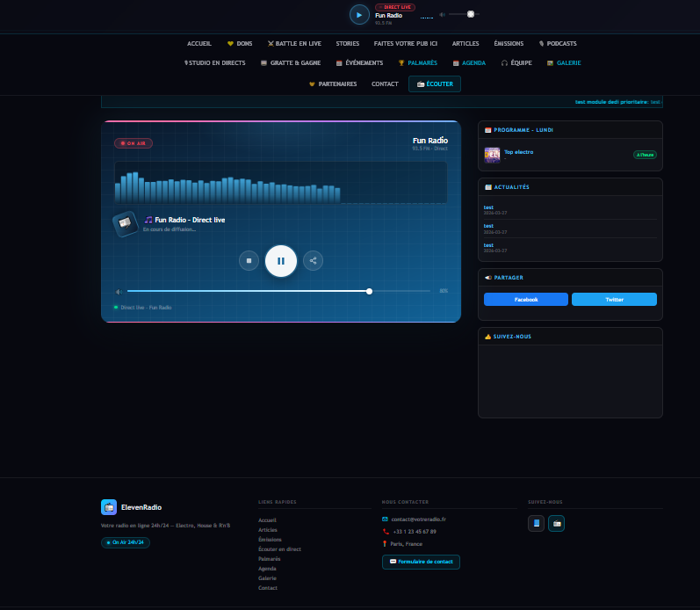Click the footer Facebook social icon

[x=536, y=523]
